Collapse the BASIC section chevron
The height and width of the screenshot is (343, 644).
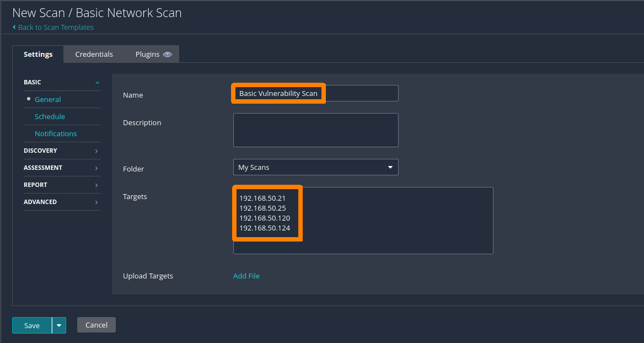click(x=97, y=83)
